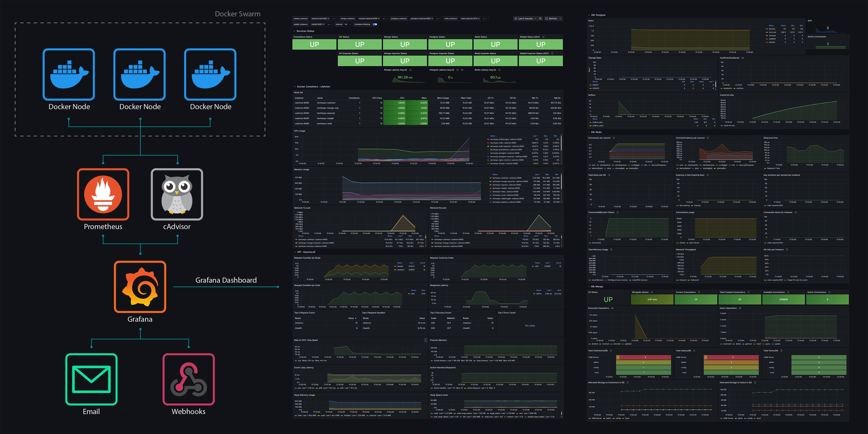Click the Webhooks icon
Image resolution: width=868 pixels, height=434 pixels.
188,379
